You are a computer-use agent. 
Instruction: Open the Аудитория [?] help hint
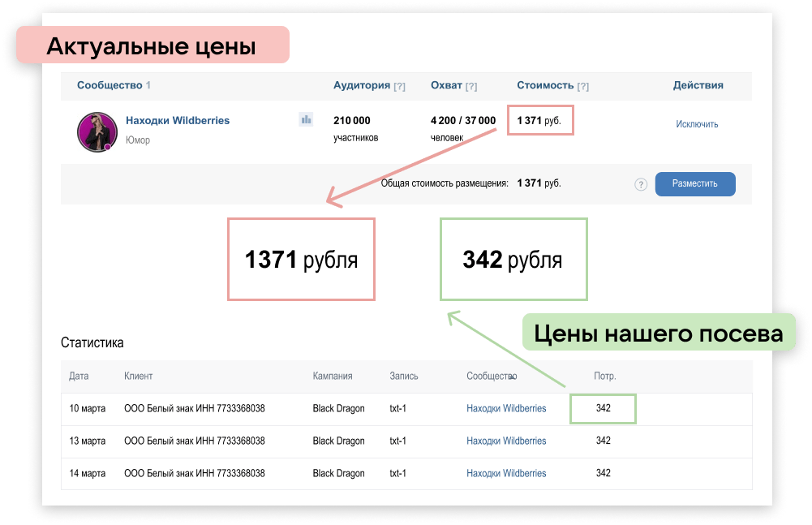(x=399, y=87)
